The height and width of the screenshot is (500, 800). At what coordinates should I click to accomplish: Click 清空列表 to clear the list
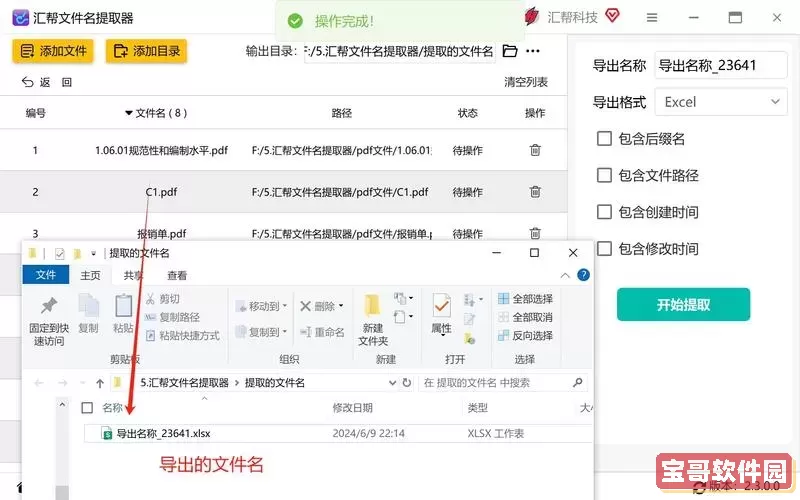coord(526,82)
